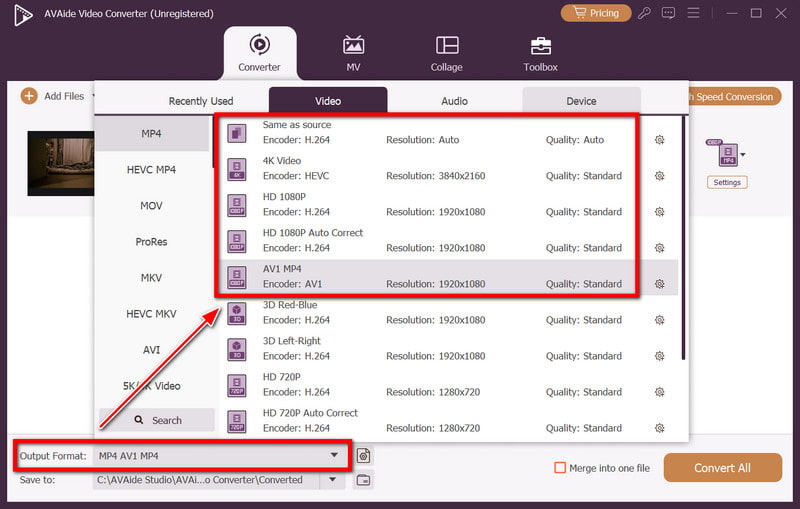Select the MKV format in sidebar
The width and height of the screenshot is (800, 509).
point(151,277)
